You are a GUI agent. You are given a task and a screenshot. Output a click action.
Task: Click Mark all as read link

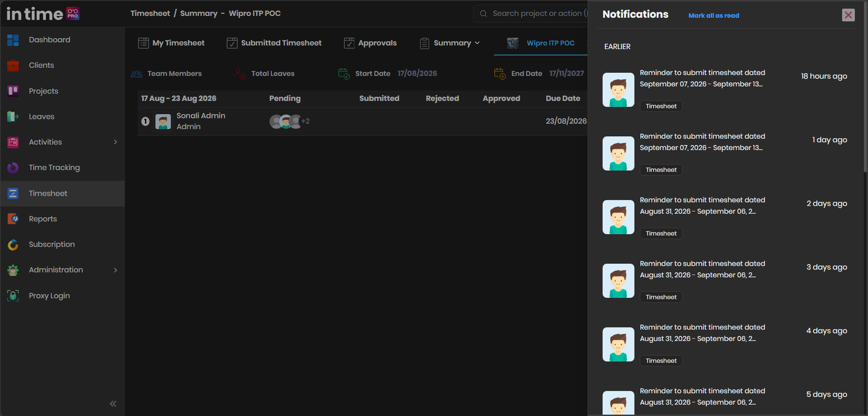713,15
